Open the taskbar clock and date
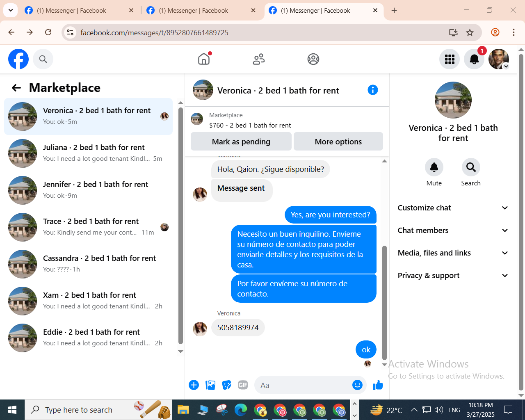 click(x=481, y=410)
